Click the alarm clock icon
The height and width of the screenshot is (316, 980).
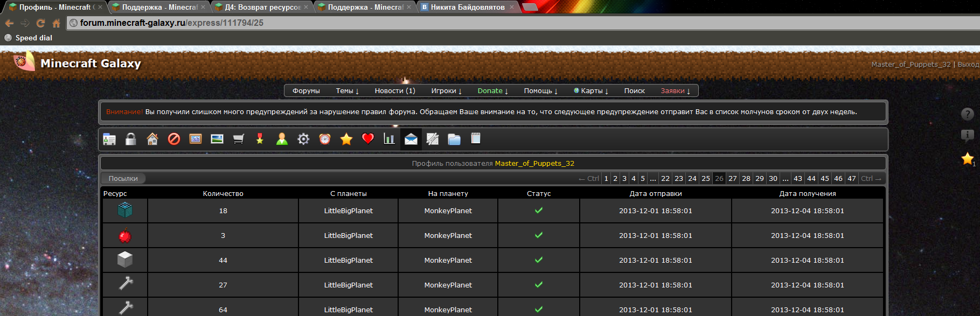(325, 139)
